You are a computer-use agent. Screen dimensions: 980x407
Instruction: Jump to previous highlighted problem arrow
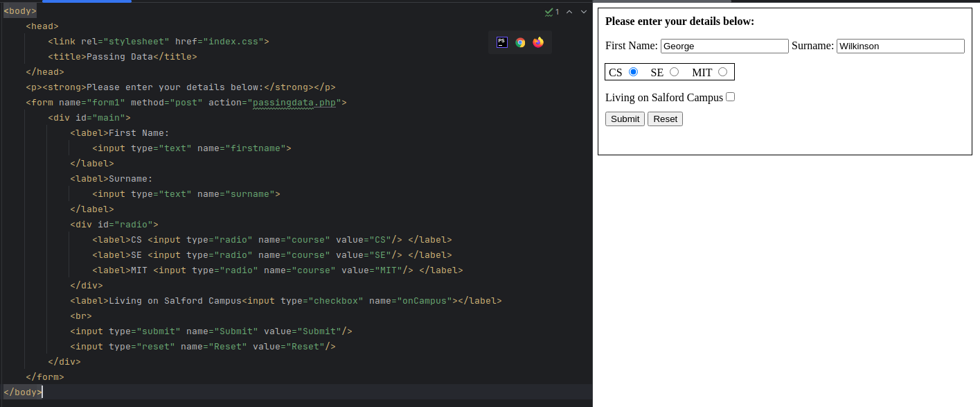569,12
